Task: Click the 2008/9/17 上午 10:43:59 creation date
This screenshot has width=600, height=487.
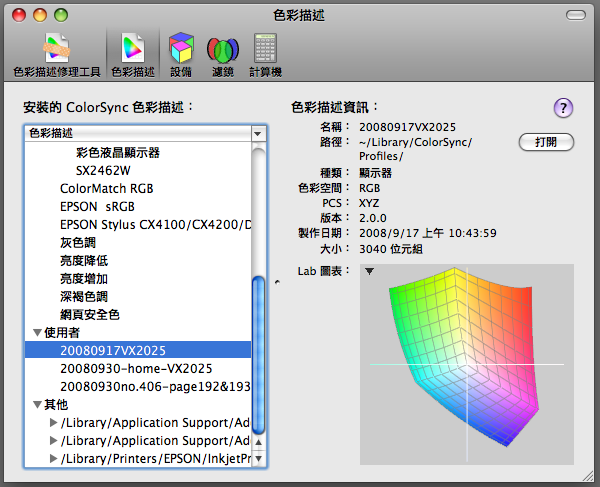Action: pyautogui.click(x=428, y=233)
